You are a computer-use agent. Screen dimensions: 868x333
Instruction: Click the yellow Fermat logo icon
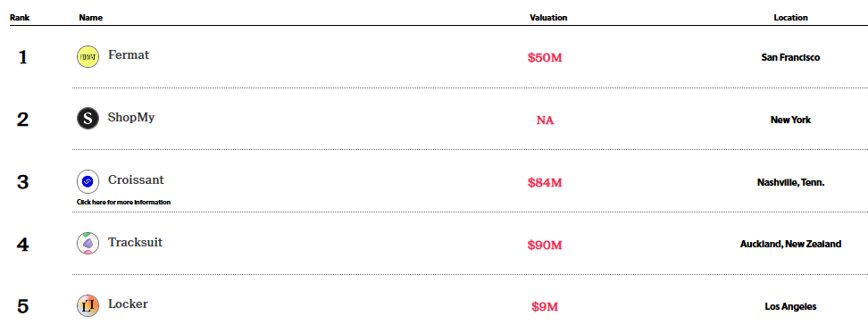(88, 56)
